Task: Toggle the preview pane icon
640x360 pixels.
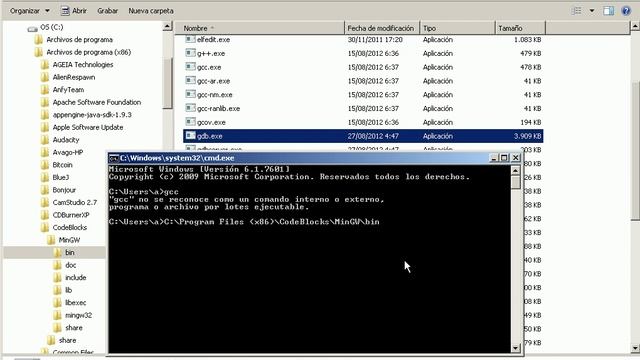Action: click(x=609, y=11)
